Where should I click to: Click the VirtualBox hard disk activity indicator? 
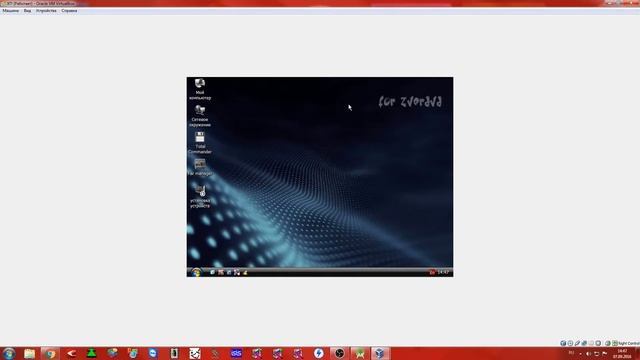pos(563,343)
